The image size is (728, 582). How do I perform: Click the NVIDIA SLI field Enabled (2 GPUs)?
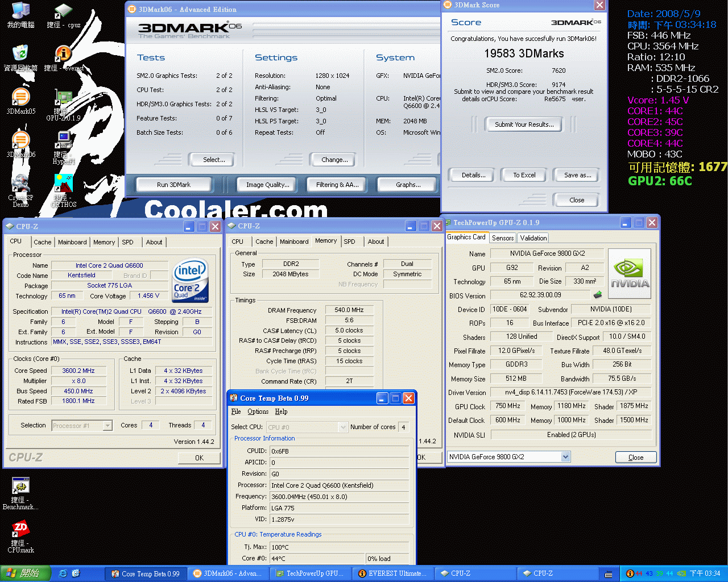[x=571, y=435]
